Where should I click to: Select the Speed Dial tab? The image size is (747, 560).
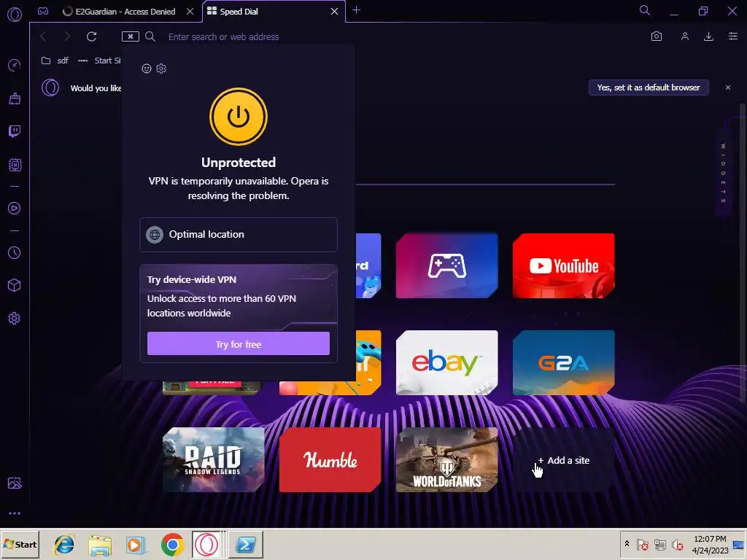239,12
